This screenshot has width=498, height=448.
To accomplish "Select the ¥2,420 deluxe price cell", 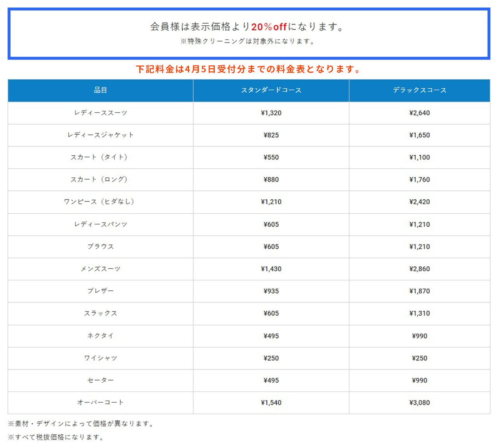I will coord(419,202).
